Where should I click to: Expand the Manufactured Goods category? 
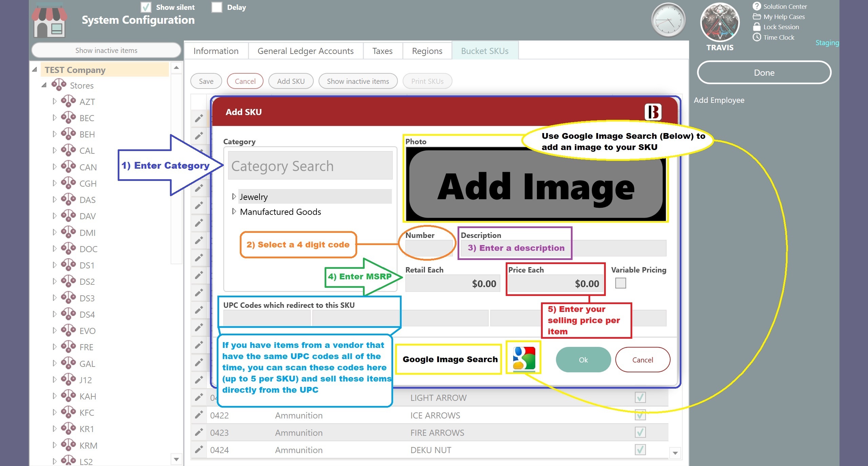coord(234,211)
